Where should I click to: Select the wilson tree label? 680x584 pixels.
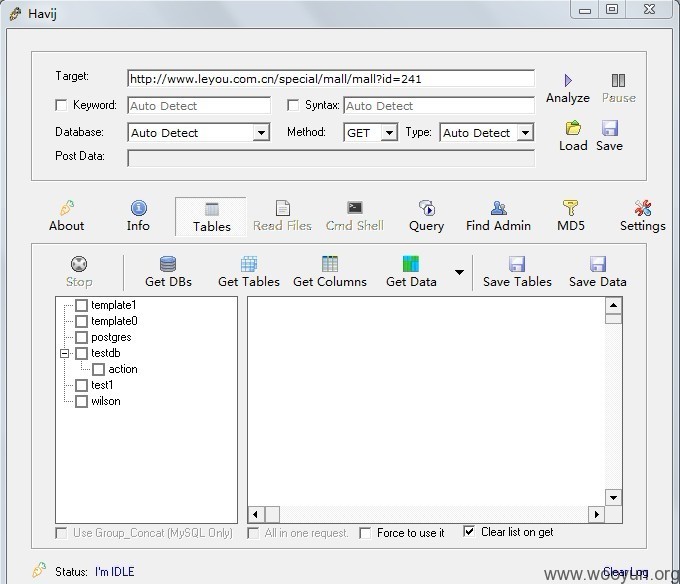[105, 401]
